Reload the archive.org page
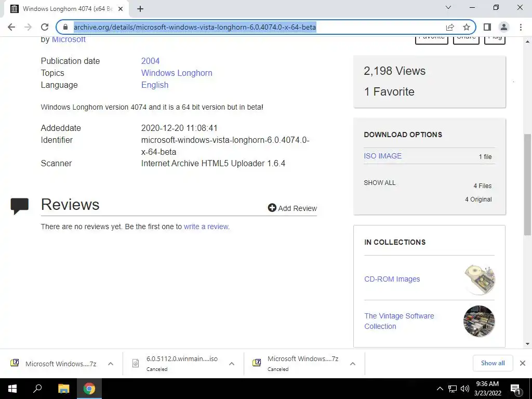Screen dimensions: 532x399 coord(45,27)
